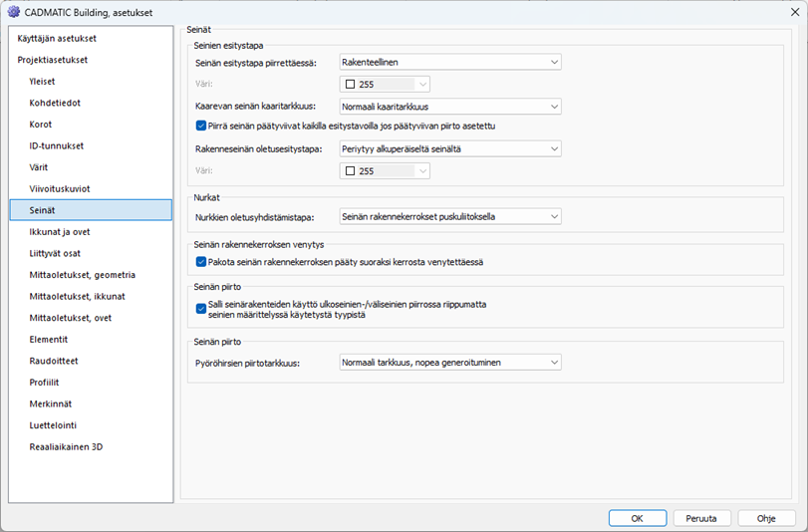This screenshot has width=808, height=532.
Task: Toggle 'Piirrä seinän päätyviivat' checkbox
Action: pos(202,126)
